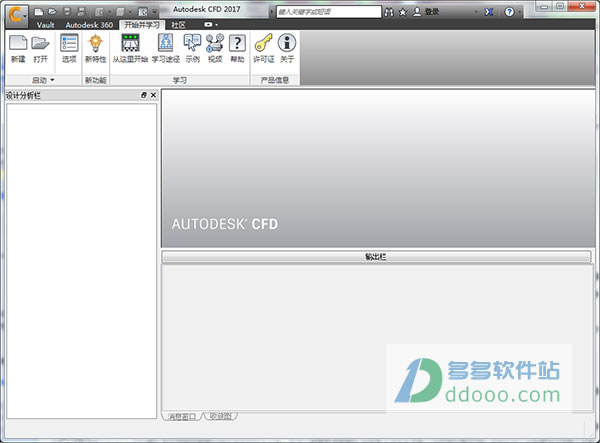This screenshot has width=600, height=443.
Task: Click the 设计分析栏 panel title
Action: tap(23, 95)
